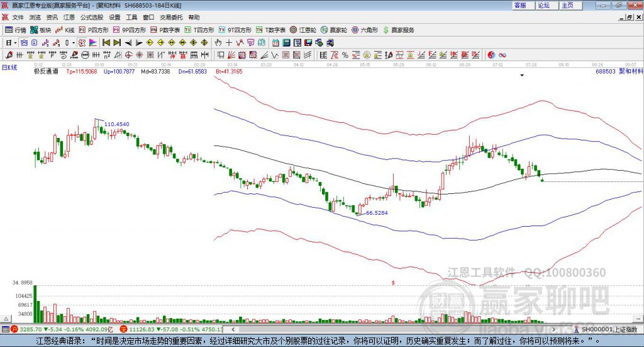Open the T四方形 time square
The height and width of the screenshot is (347, 644).
199,30
